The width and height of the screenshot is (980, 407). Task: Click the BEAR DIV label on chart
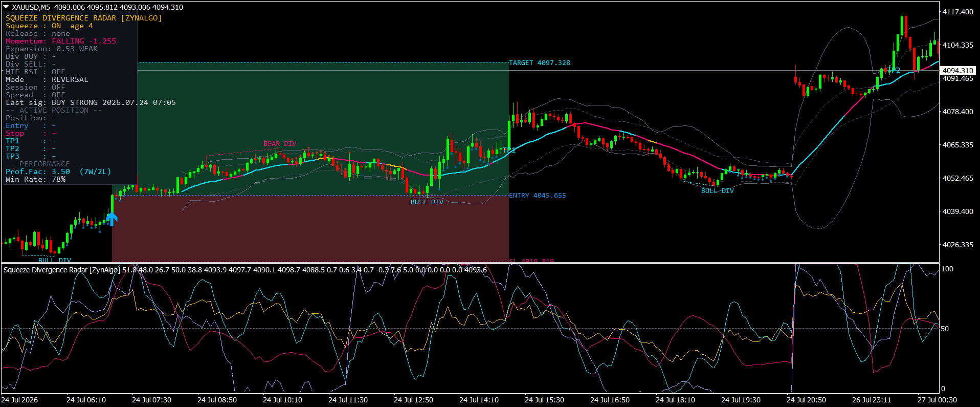pyautogui.click(x=280, y=144)
